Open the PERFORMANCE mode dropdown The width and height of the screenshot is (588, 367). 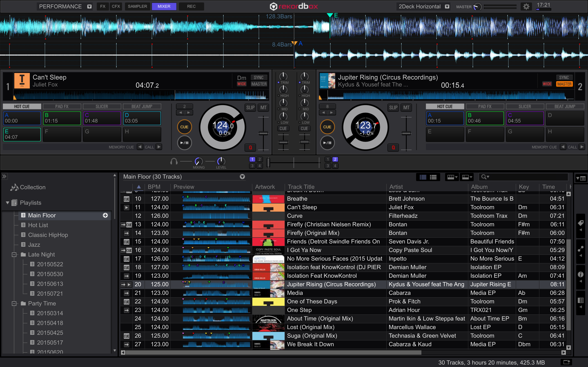89,7
